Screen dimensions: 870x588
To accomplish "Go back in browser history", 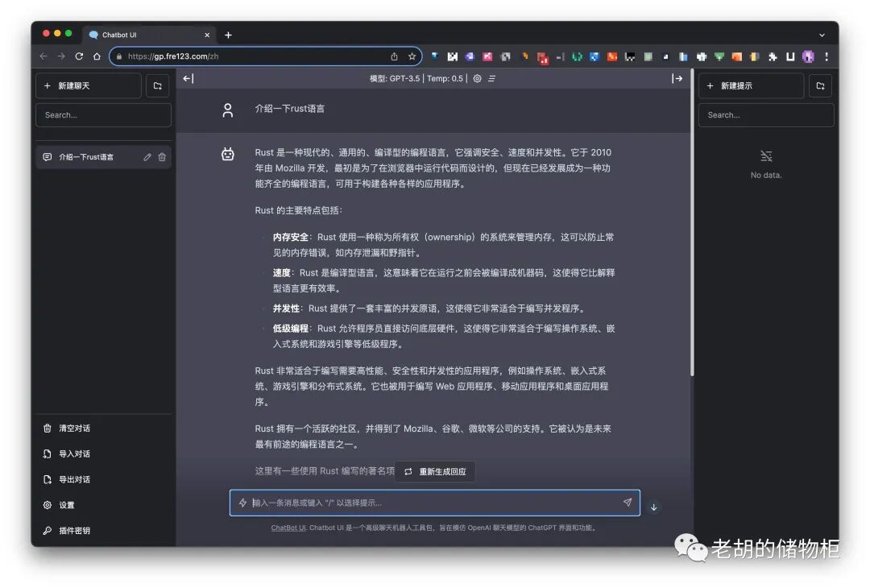I will tap(43, 56).
